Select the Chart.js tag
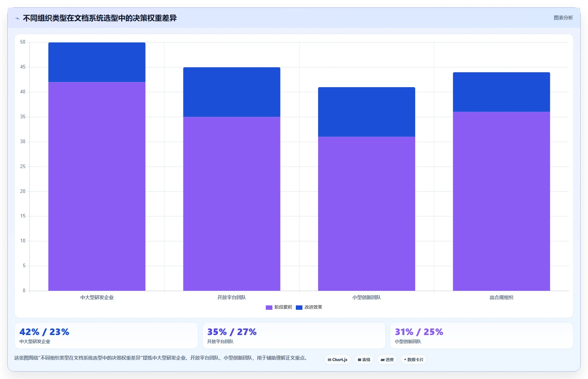The image size is (588, 379). click(338, 360)
